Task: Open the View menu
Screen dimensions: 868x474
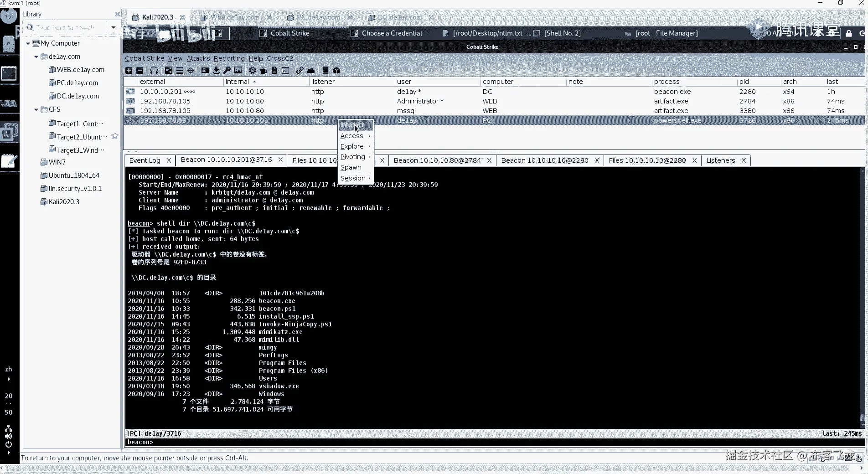Action: (175, 58)
